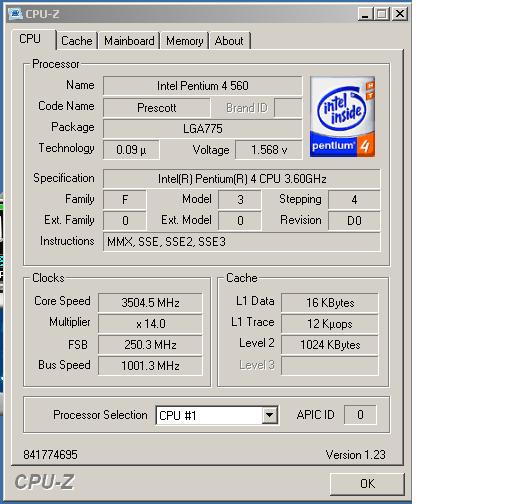
Task: Click the Processor Selection label
Action: coord(100,415)
